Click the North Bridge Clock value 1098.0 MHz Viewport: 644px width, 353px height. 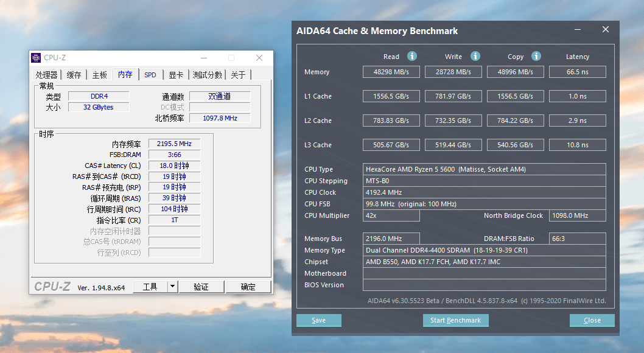[x=578, y=215]
